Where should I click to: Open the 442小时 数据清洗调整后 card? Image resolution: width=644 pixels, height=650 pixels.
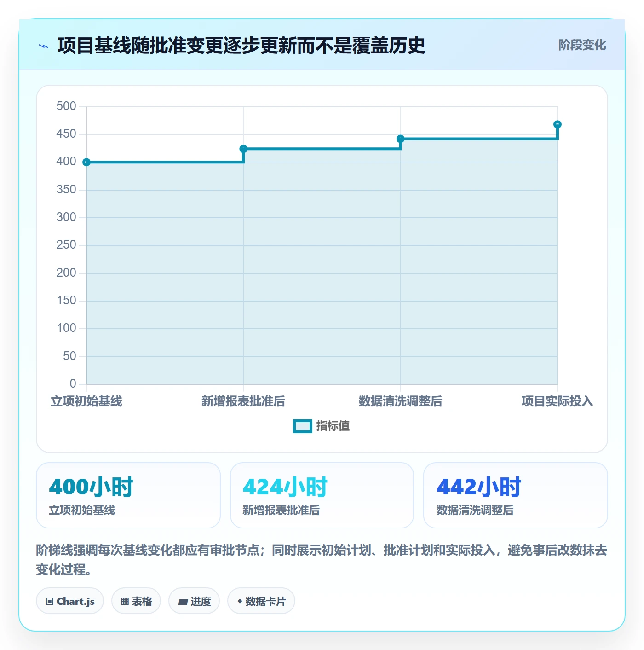[516, 495]
